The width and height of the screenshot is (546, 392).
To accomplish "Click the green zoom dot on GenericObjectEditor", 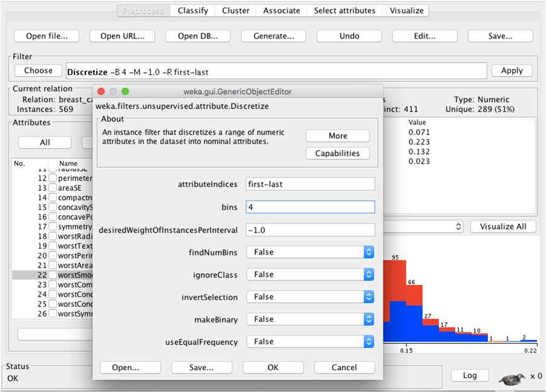I will 125,91.
